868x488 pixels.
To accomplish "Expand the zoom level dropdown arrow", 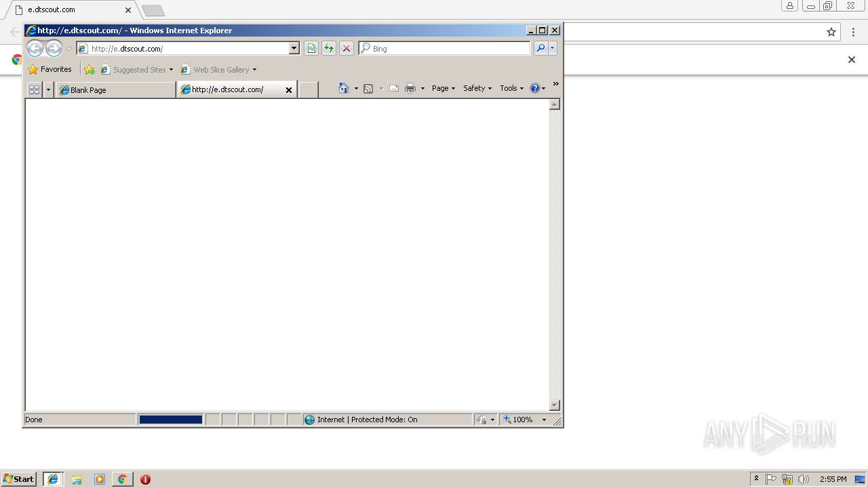I will coord(544,420).
